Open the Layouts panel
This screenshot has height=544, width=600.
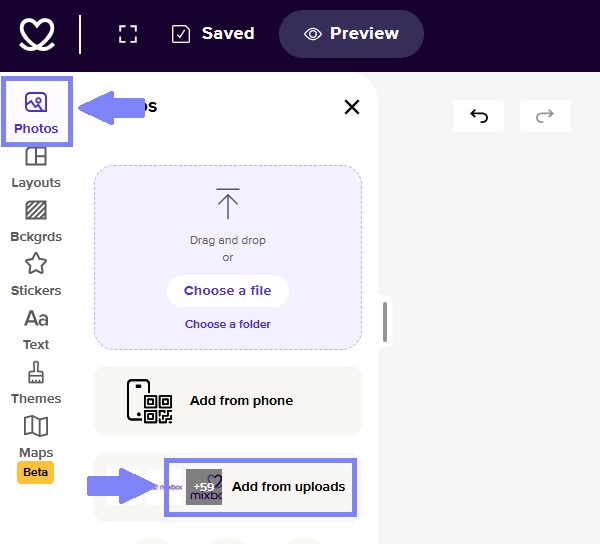click(36, 168)
